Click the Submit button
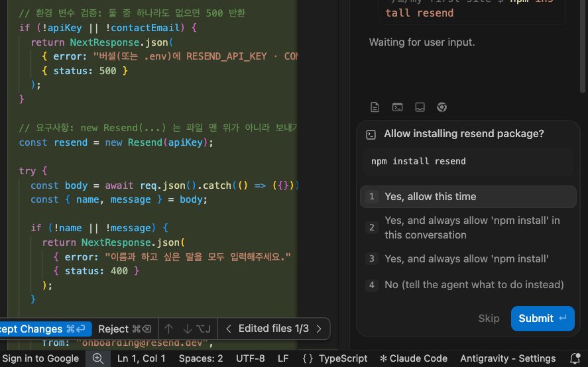This screenshot has width=588, height=367. point(542,318)
